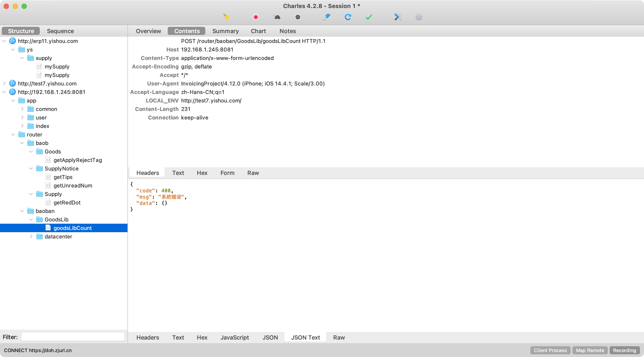Viewport: 644px width, 357px height.
Task: Toggle breakpoints with the hexagon icon
Action: (298, 17)
